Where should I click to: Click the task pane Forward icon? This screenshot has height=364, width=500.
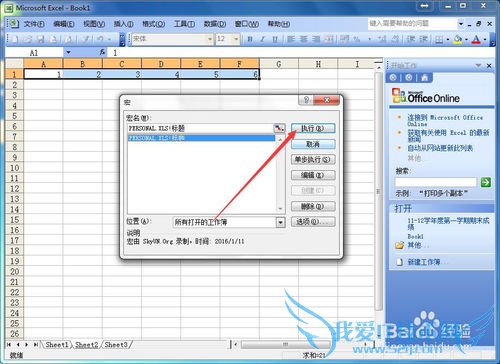[409, 78]
